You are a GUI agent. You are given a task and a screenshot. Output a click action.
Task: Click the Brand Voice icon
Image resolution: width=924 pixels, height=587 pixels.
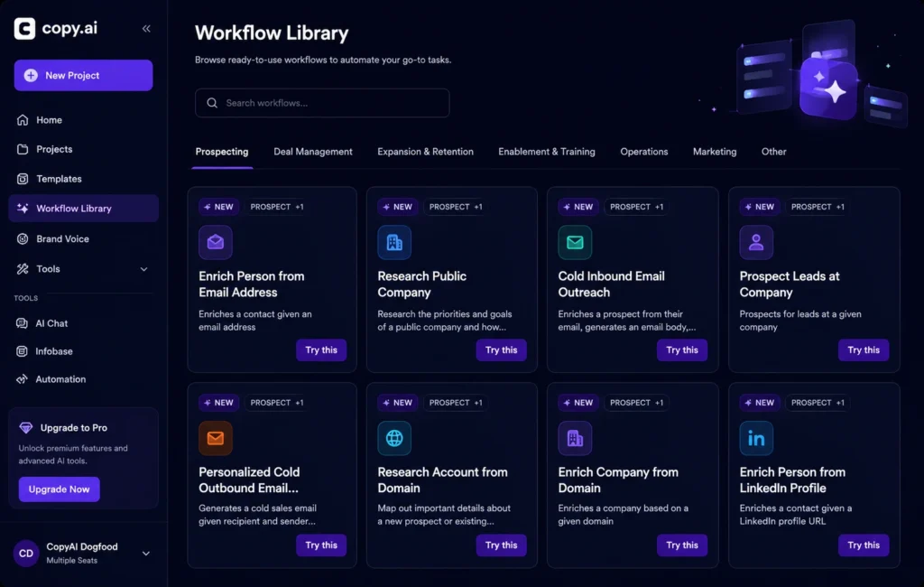tap(23, 239)
